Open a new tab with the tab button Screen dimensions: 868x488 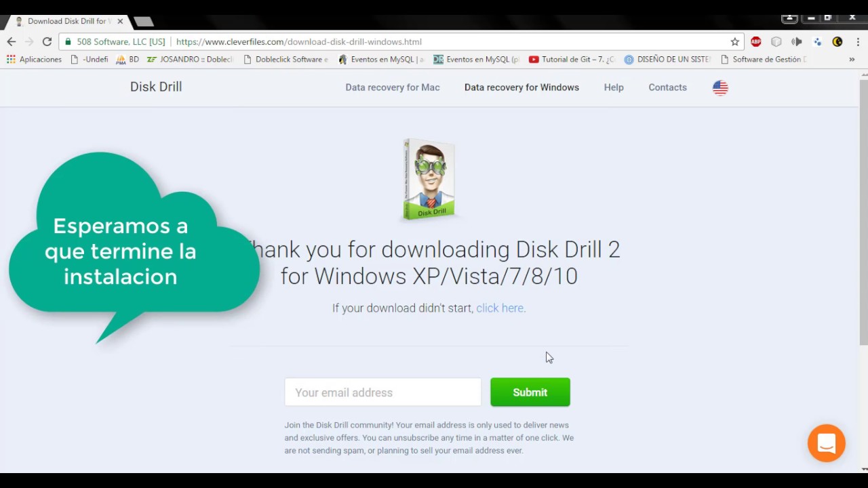tap(143, 22)
